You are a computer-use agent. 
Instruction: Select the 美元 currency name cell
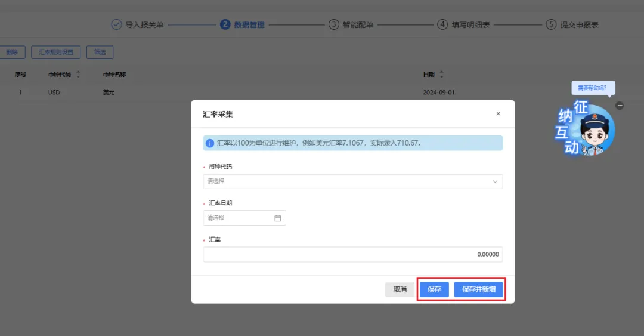(x=109, y=93)
